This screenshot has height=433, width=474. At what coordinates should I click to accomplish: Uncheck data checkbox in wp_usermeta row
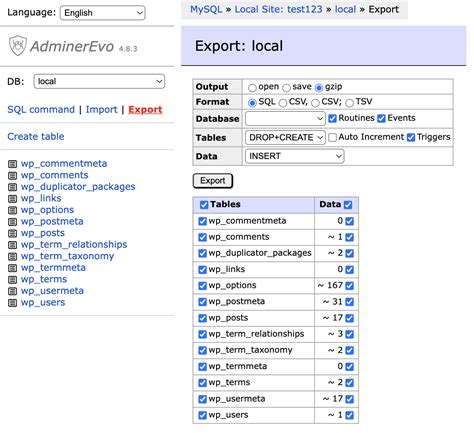349,399
